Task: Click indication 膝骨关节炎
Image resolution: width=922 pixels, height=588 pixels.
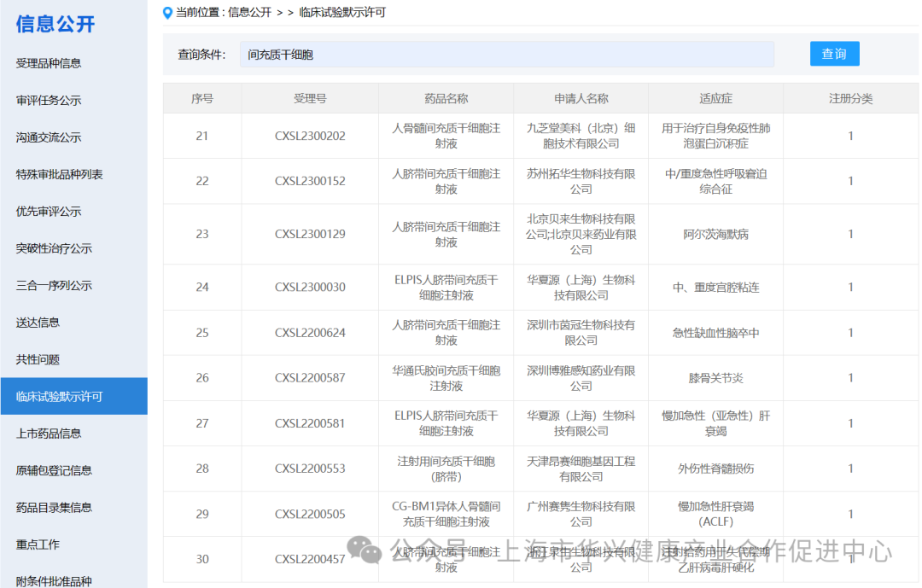Action: click(x=715, y=378)
